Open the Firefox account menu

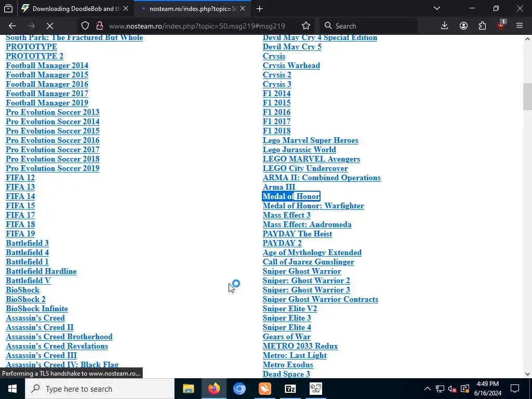pyautogui.click(x=463, y=26)
